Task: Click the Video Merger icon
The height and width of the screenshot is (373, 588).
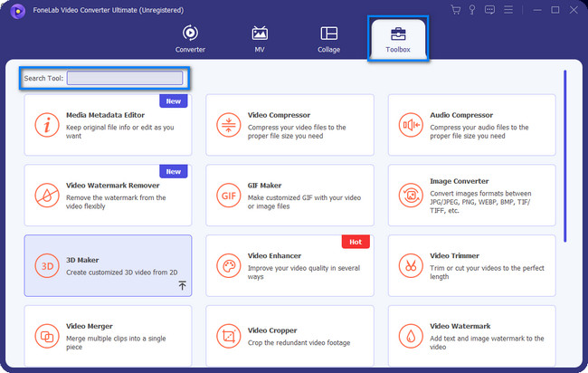Action: click(47, 336)
